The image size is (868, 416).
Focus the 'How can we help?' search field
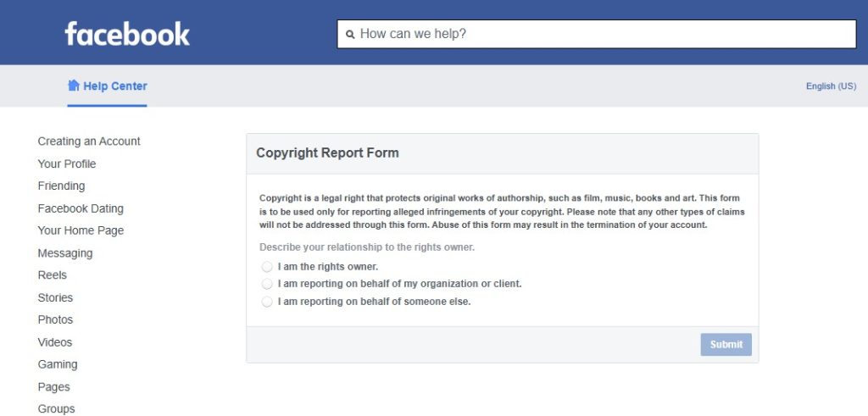pyautogui.click(x=597, y=34)
